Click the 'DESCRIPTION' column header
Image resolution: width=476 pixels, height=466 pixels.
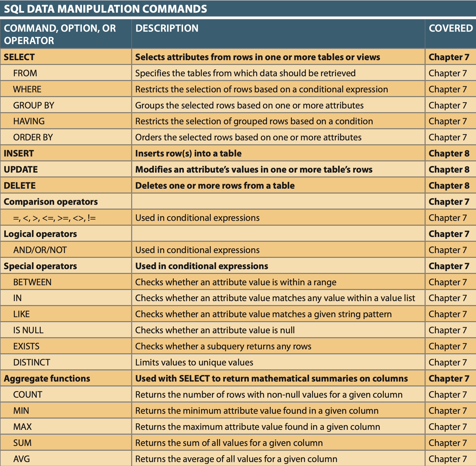coord(278,34)
